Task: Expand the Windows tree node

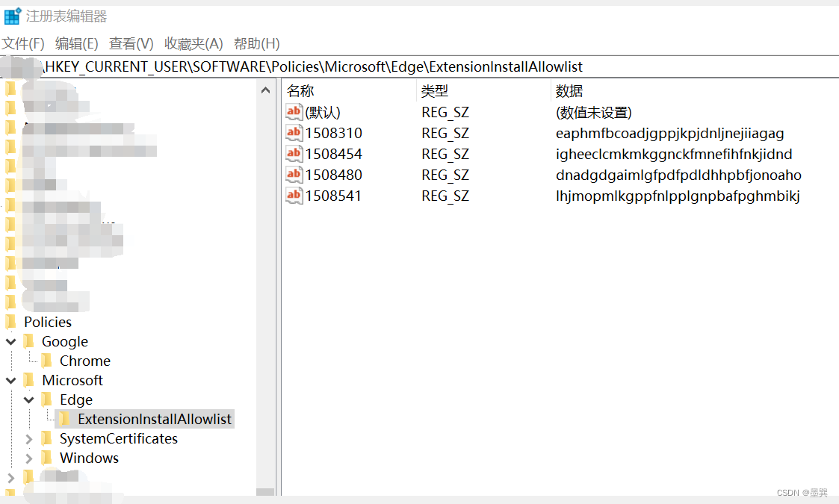Action: (x=29, y=458)
